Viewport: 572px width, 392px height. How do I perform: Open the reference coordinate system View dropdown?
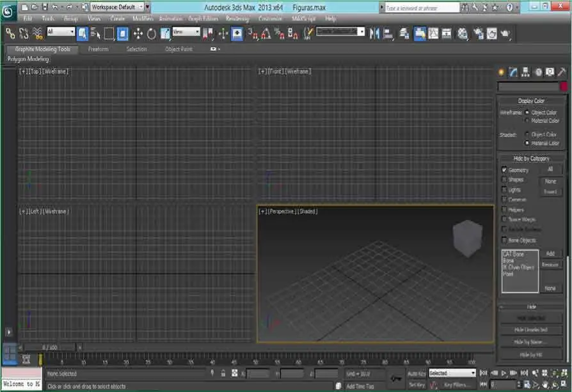186,32
